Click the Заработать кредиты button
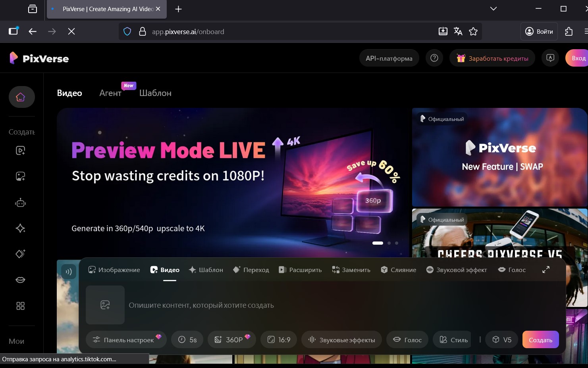The height and width of the screenshot is (368, 588). [x=492, y=58]
